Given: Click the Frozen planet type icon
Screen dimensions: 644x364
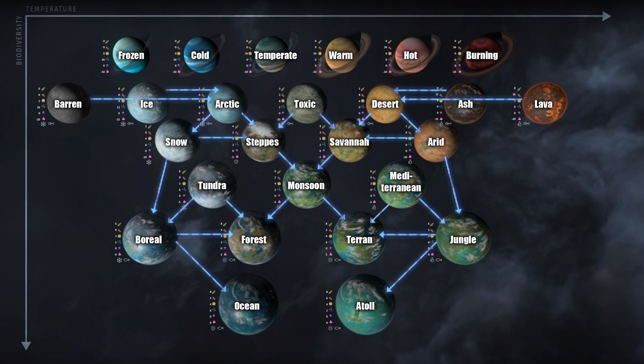Looking at the screenshot, I should tap(131, 55).
